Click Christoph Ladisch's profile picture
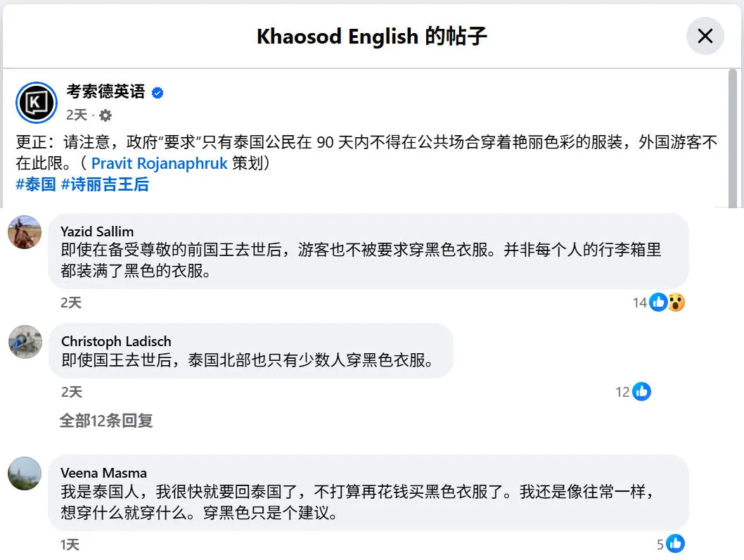This screenshot has height=560, width=744. click(x=24, y=342)
